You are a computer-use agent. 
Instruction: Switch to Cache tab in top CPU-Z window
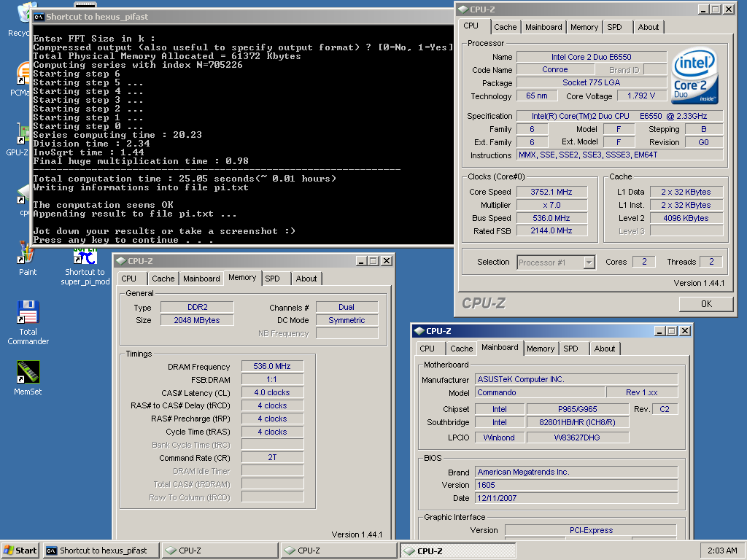[x=505, y=27]
